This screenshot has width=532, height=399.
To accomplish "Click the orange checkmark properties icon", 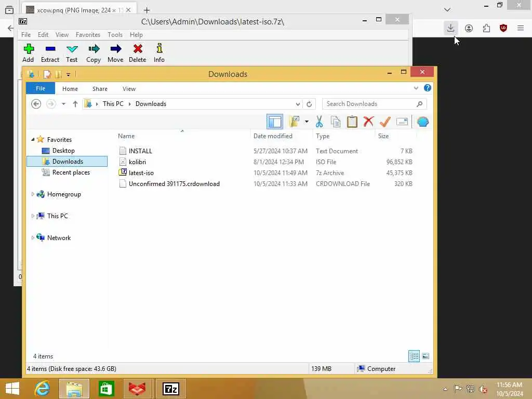I will (385, 122).
